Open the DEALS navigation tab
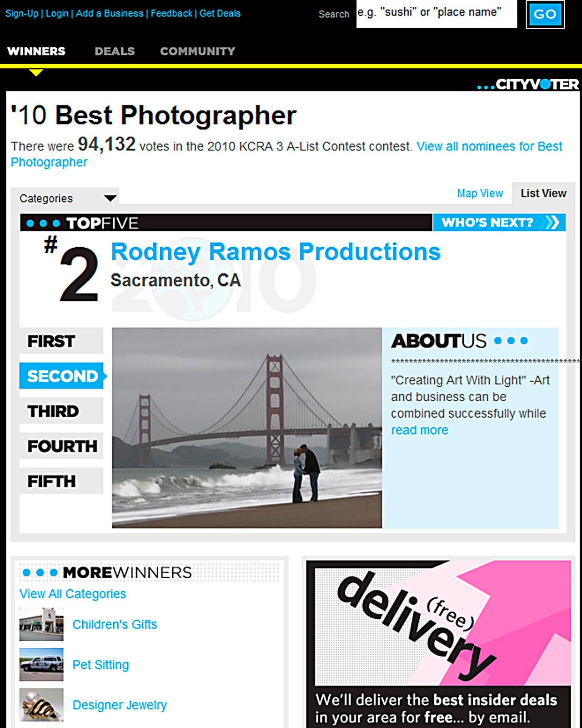The width and height of the screenshot is (582, 728). pos(115,51)
